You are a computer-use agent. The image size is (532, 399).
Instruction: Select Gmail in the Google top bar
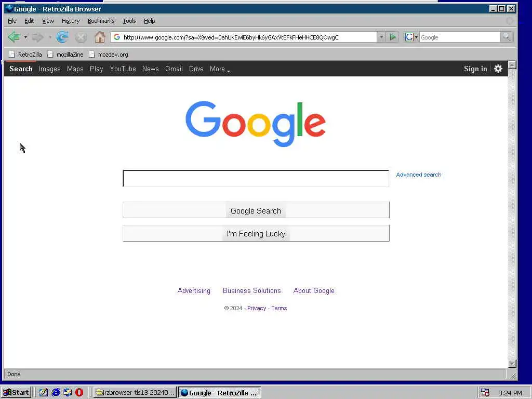174,69
